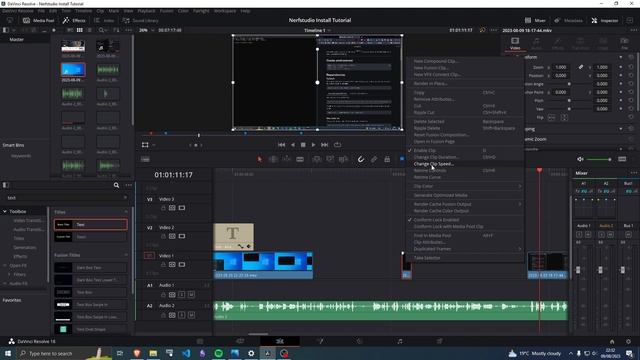Image resolution: width=640 pixels, height=360 pixels.
Task: Select the Dynamic trim mode tool
Action: click(287, 159)
